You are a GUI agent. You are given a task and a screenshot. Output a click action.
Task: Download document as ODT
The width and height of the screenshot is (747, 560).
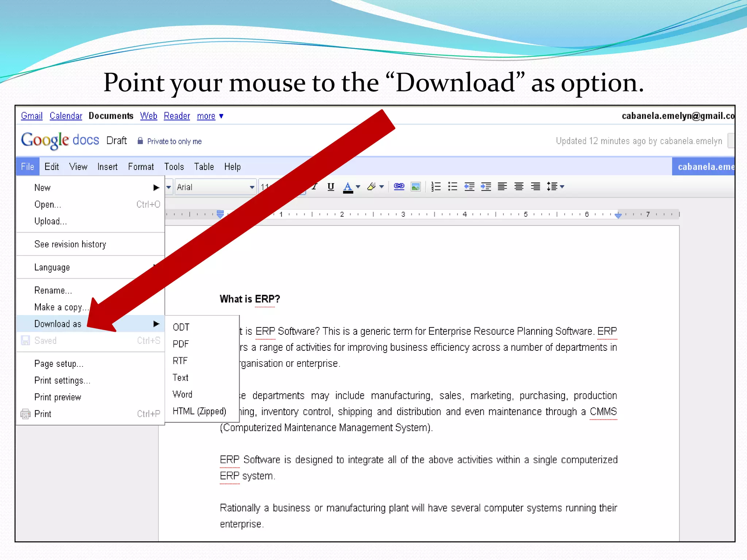[x=202, y=327]
